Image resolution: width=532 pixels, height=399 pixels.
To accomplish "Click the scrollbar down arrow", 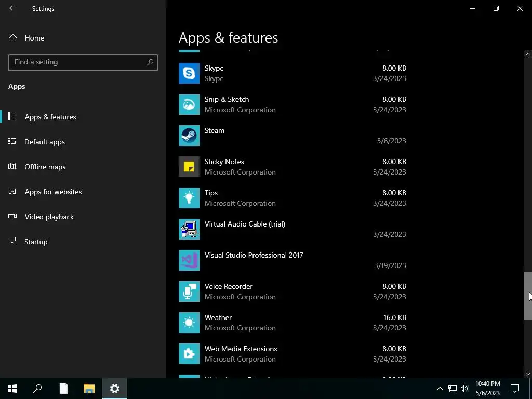I will click(x=528, y=374).
